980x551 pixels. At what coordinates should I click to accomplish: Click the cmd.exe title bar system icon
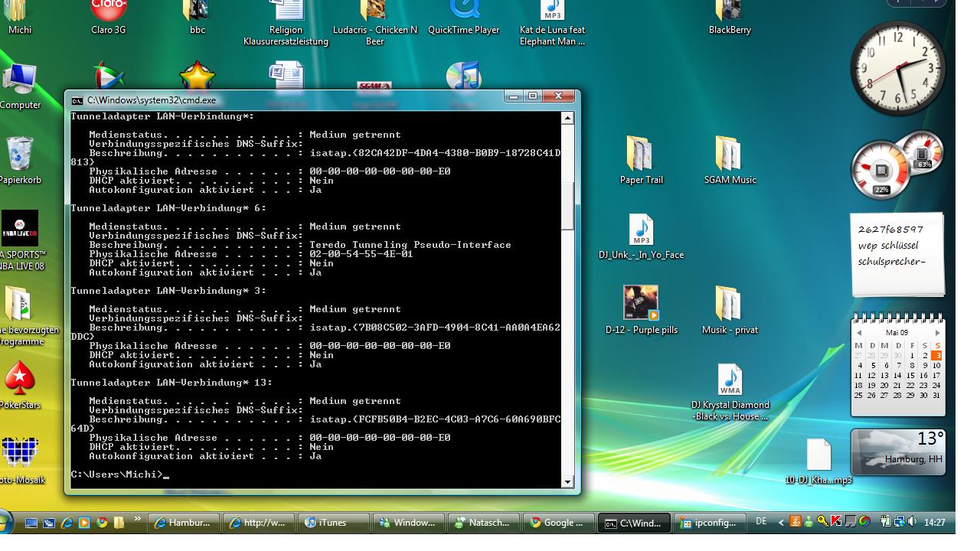[77, 99]
